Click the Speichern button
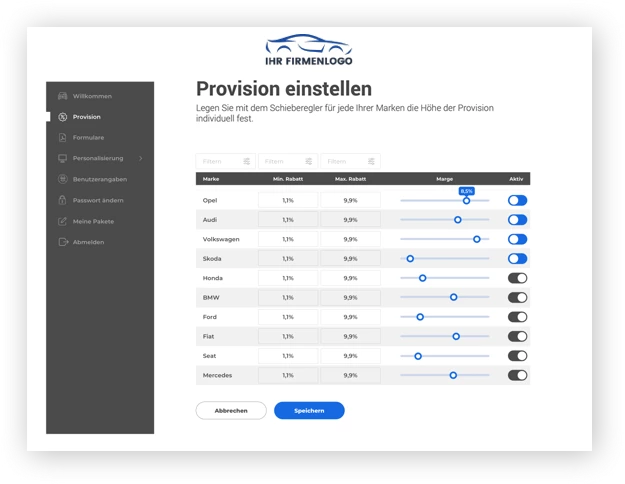This screenshot has width=625, height=484. tap(309, 410)
